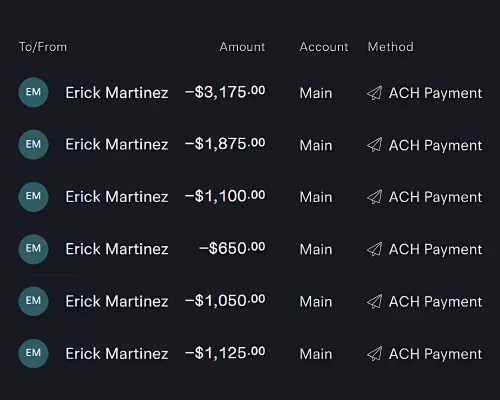Screen dimensions: 500x400
Task: Click the EM avatar beside the -$1,875.00 payment
Action: pyautogui.click(x=33, y=145)
